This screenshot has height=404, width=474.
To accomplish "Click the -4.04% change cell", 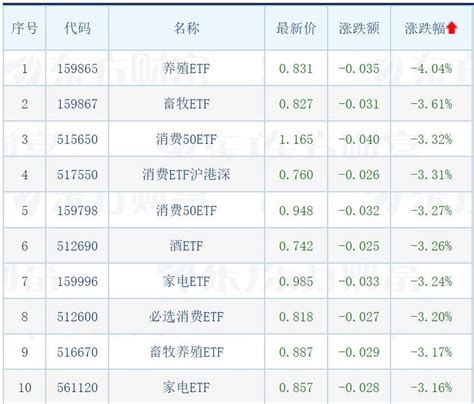I will pyautogui.click(x=431, y=69).
